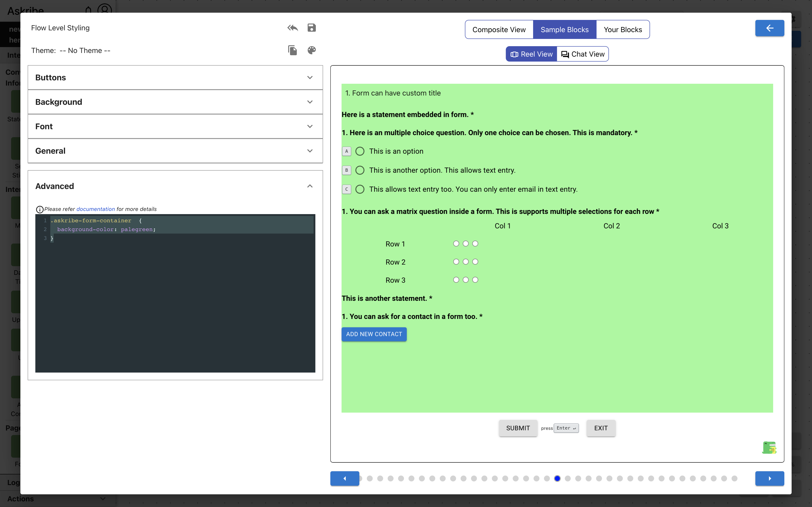812x507 pixels.
Task: Go to previous sample block arrow
Action: point(345,478)
